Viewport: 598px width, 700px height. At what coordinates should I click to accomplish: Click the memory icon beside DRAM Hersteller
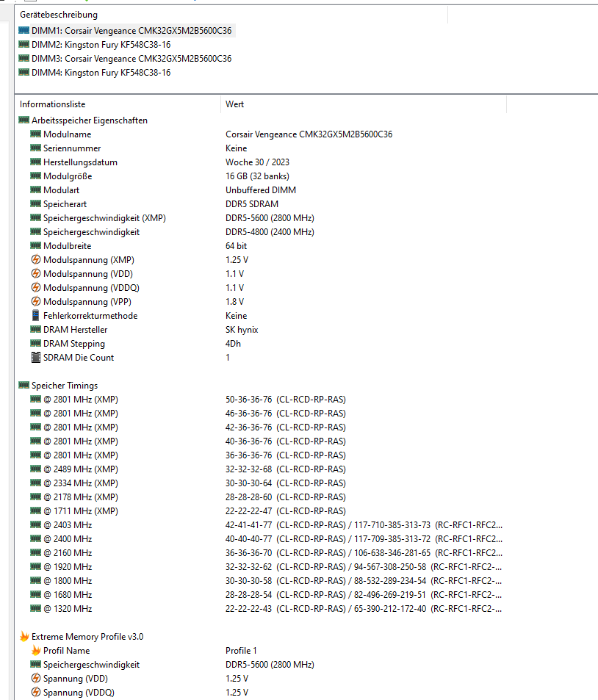[36, 330]
